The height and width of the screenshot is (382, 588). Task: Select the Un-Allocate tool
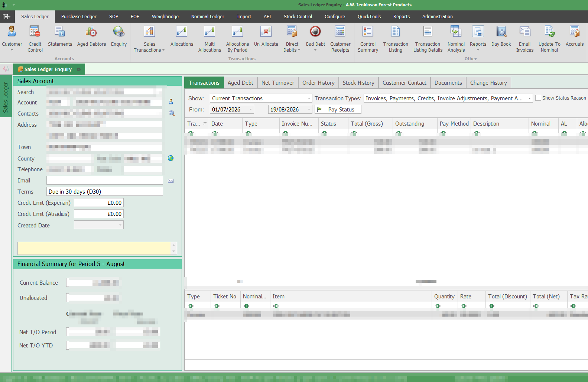click(x=266, y=36)
